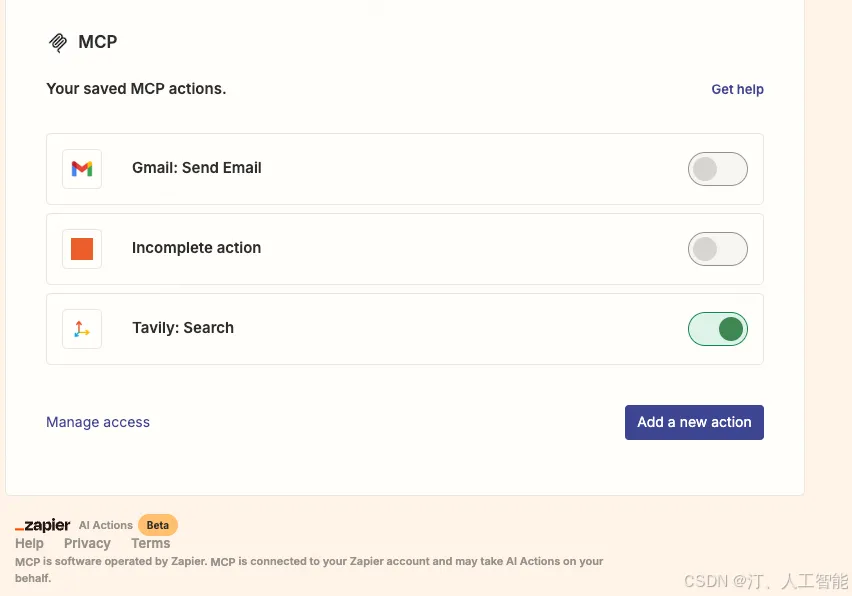Open the Help footer link
The width and height of the screenshot is (852, 596).
click(29, 543)
